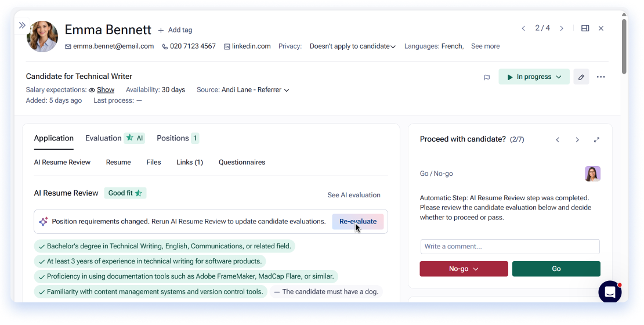Click requirement 'The candidate must have a dog.'
The height and width of the screenshot is (325, 644).
[x=326, y=292]
